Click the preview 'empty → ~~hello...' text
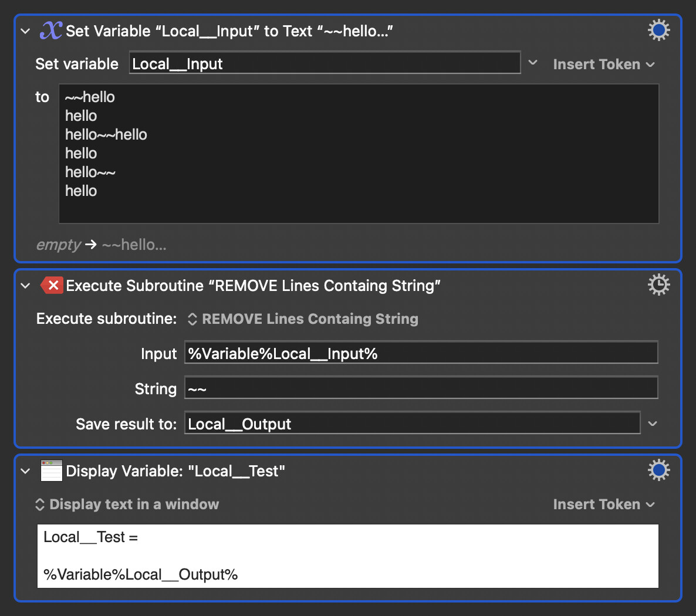This screenshot has height=616, width=696. tap(101, 245)
